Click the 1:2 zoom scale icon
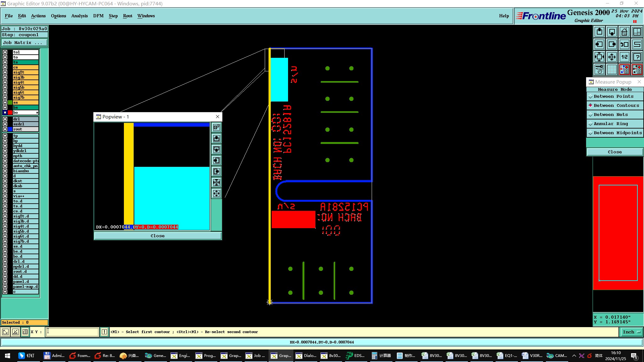 624,57
